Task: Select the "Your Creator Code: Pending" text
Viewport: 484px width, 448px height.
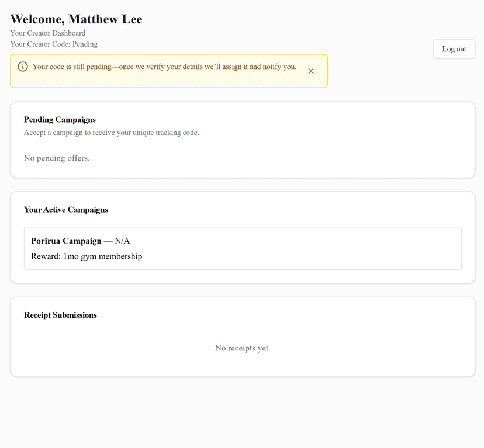Action: coord(54,44)
